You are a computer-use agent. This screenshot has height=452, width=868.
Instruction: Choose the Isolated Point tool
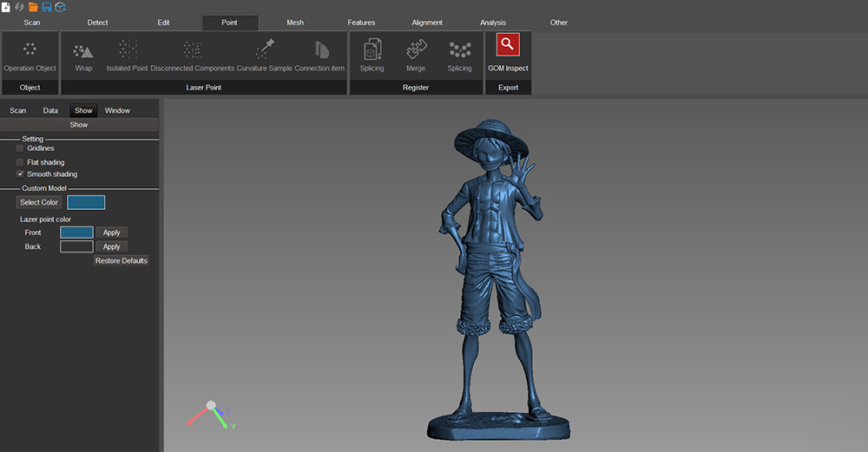pyautogui.click(x=128, y=56)
